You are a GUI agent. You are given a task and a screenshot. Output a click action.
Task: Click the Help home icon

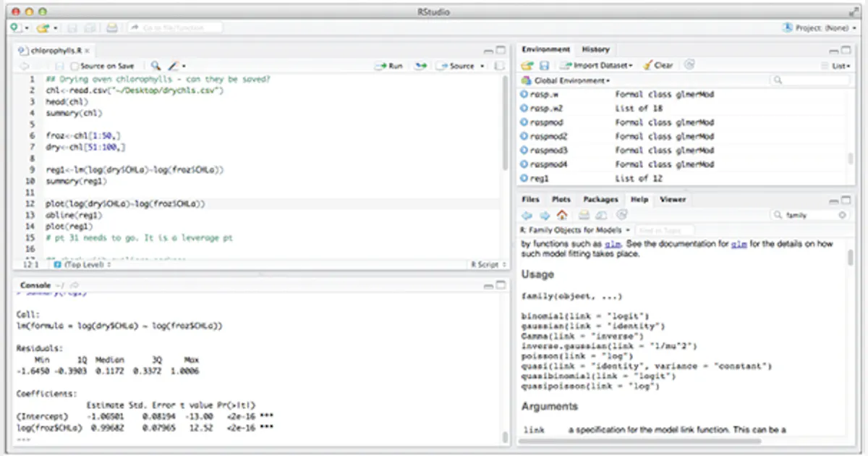(x=562, y=215)
